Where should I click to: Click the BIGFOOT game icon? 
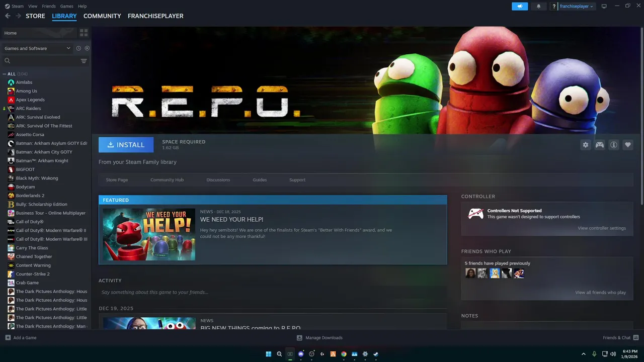pos(11,169)
